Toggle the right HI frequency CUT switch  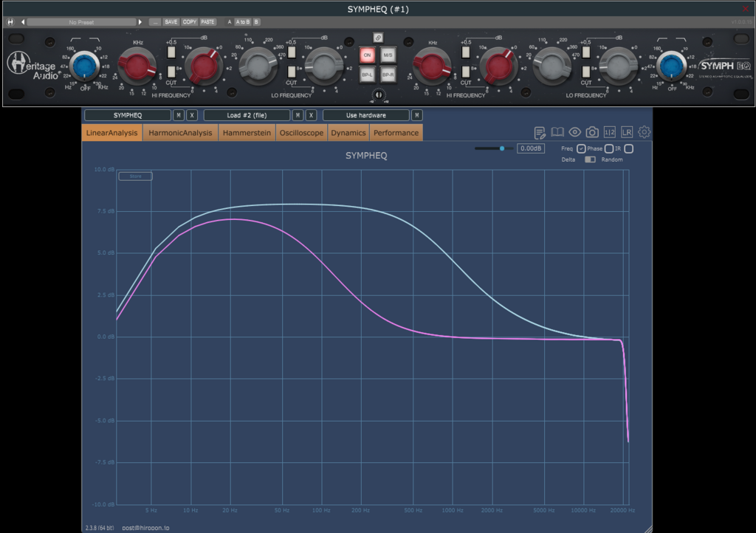pos(466,72)
